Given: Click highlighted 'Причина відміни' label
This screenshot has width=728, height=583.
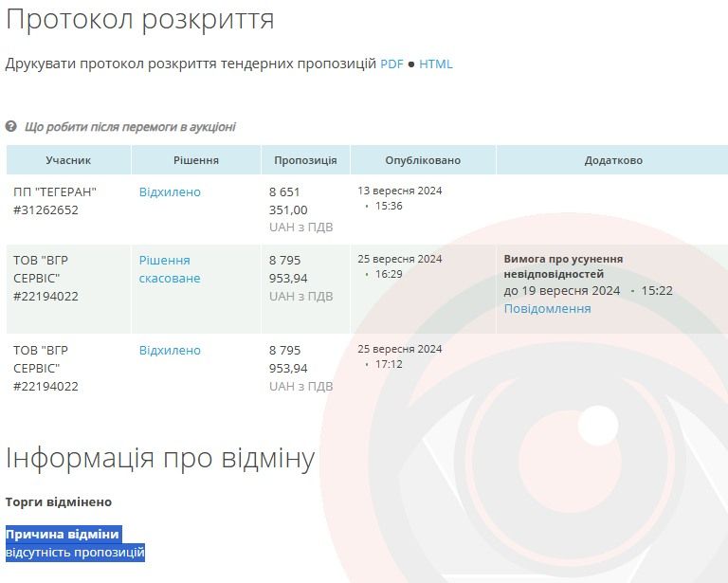Looking at the screenshot, I should [63, 535].
